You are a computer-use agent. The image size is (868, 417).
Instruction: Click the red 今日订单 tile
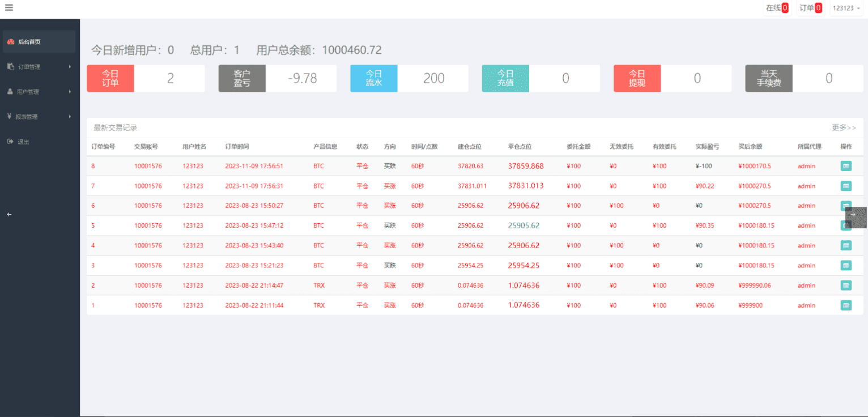click(110, 78)
